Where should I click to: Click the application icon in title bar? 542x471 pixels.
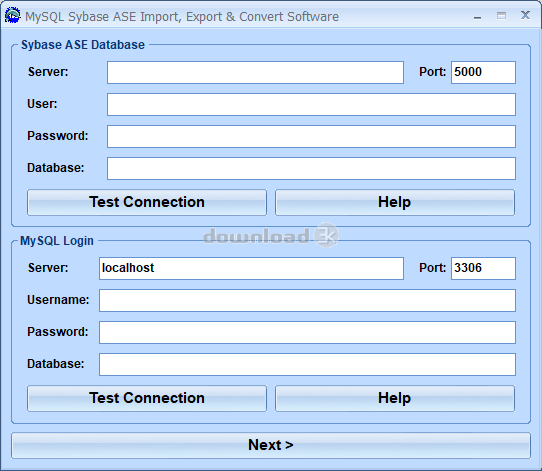click(12, 16)
